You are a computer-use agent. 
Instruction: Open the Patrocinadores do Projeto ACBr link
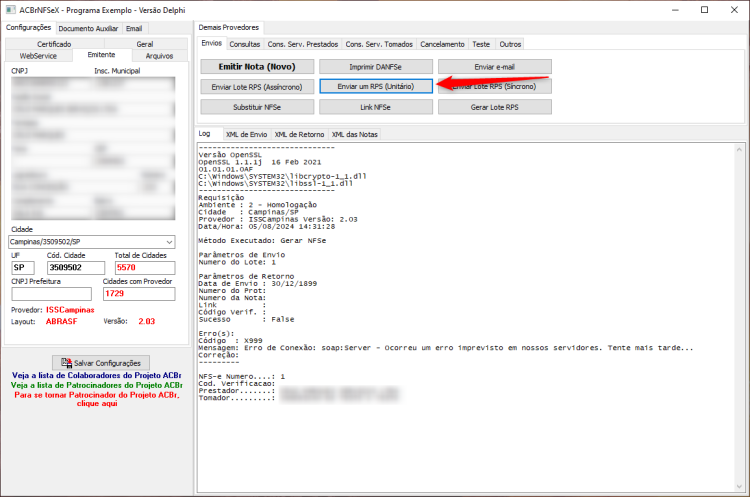click(x=97, y=385)
